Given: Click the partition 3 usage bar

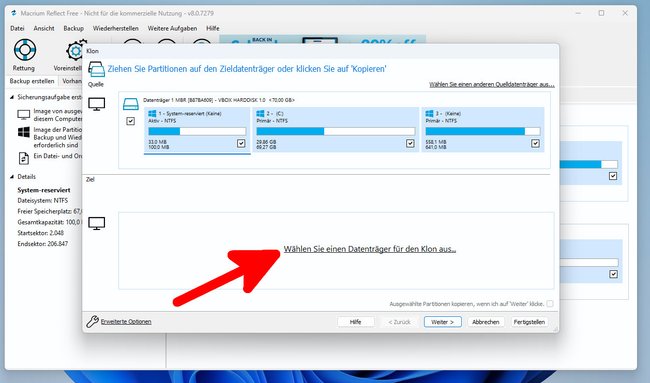Looking at the screenshot, I should [483, 131].
